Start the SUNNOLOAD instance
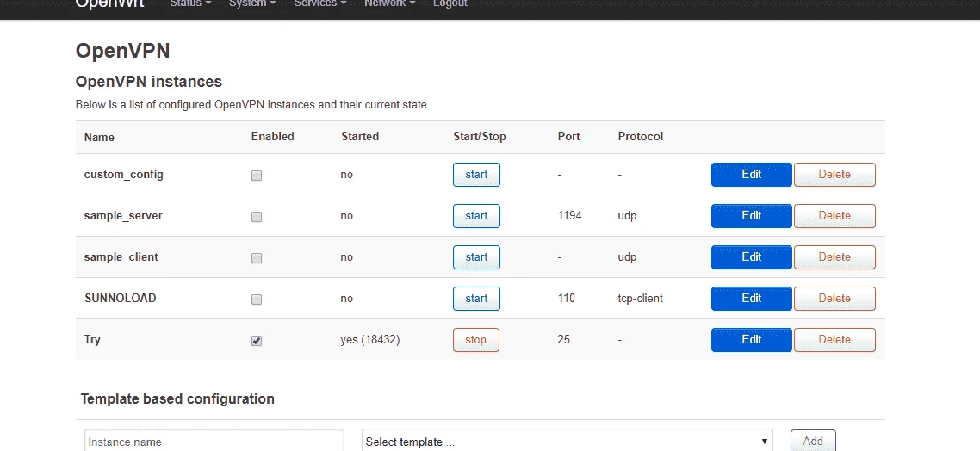 point(476,299)
